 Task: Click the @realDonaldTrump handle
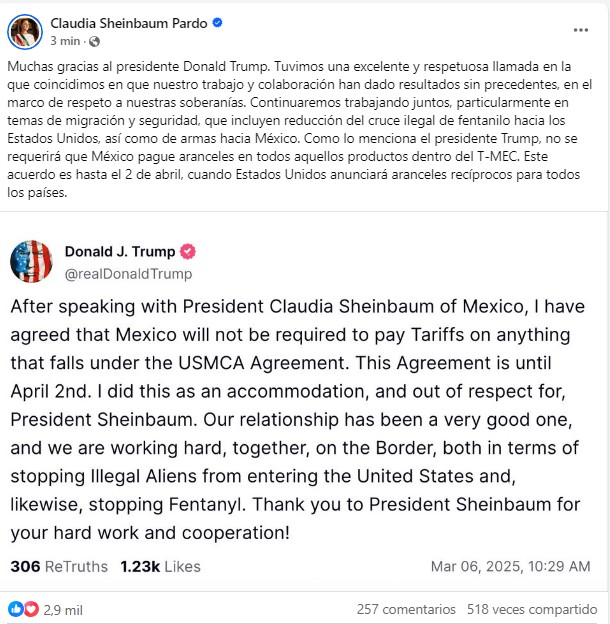pos(128,273)
